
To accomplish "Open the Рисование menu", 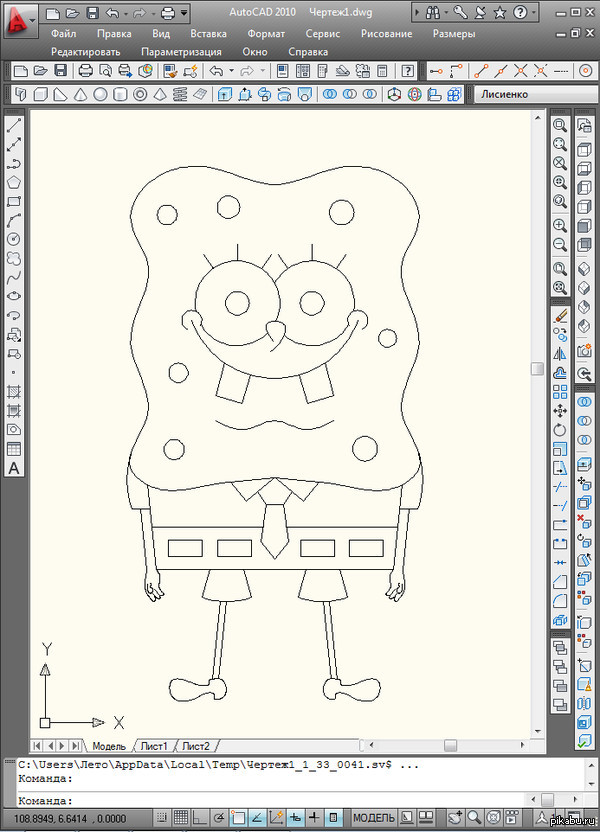I will [x=387, y=33].
